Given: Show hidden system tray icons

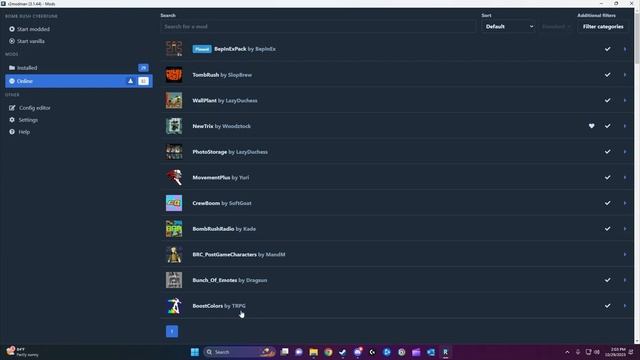Looking at the screenshot, I should pyautogui.click(x=567, y=352).
